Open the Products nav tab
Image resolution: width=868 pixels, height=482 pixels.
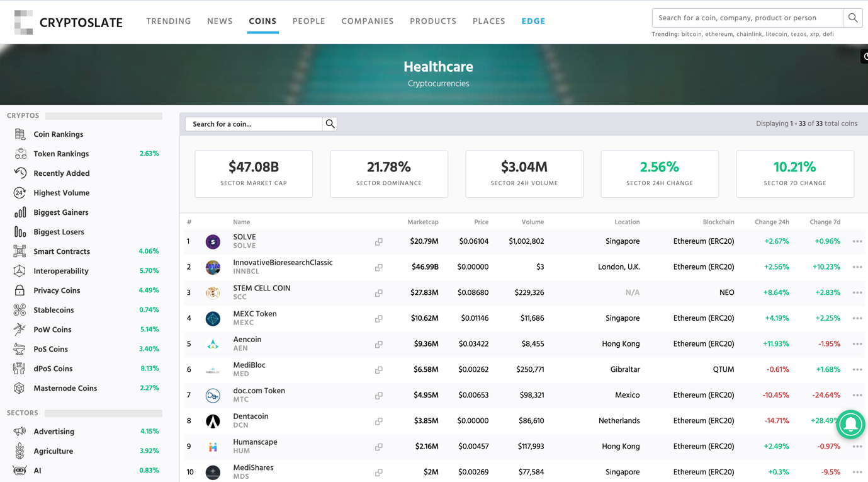[x=433, y=21]
